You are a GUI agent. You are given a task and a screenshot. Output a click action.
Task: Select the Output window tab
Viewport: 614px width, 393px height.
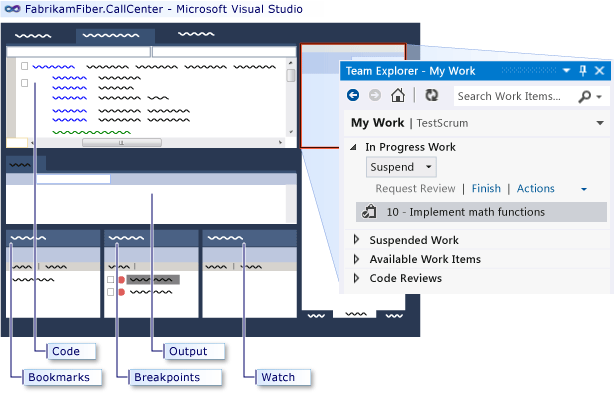click(x=26, y=163)
